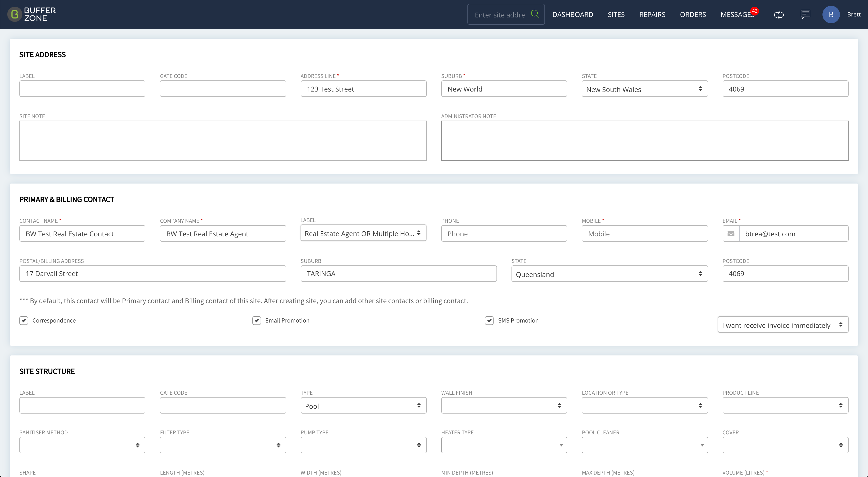Toggle the Correspondence checkbox

point(23,320)
